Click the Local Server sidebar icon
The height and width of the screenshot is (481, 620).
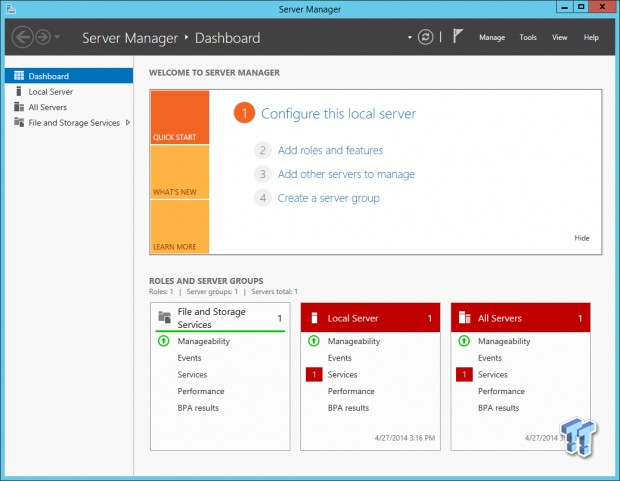(x=19, y=91)
